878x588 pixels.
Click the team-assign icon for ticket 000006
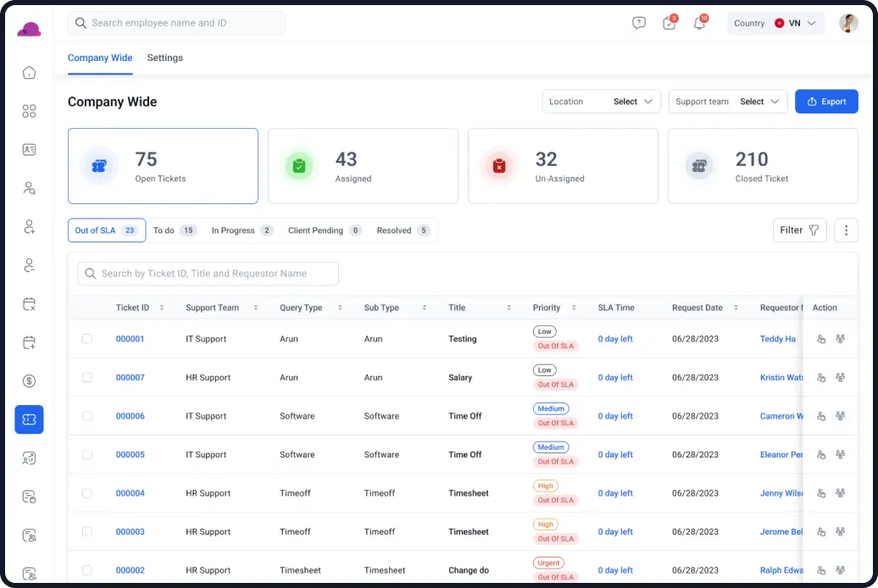841,416
